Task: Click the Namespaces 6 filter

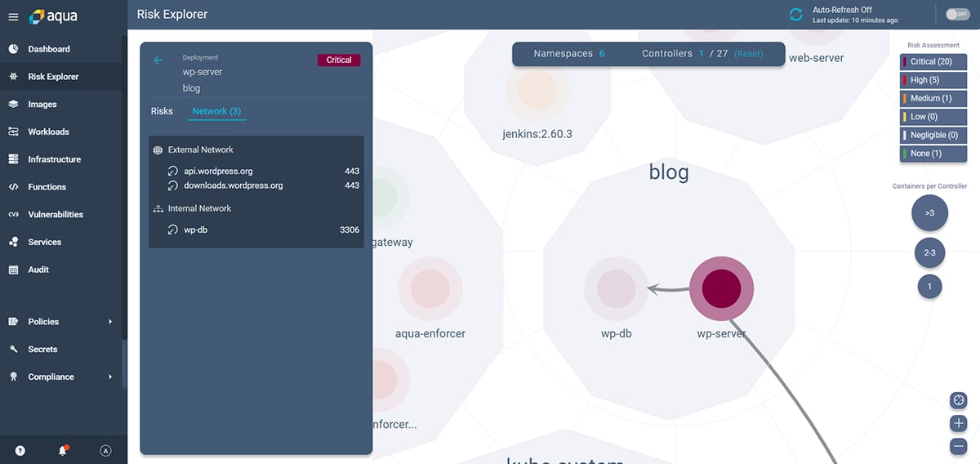Action: click(569, 54)
